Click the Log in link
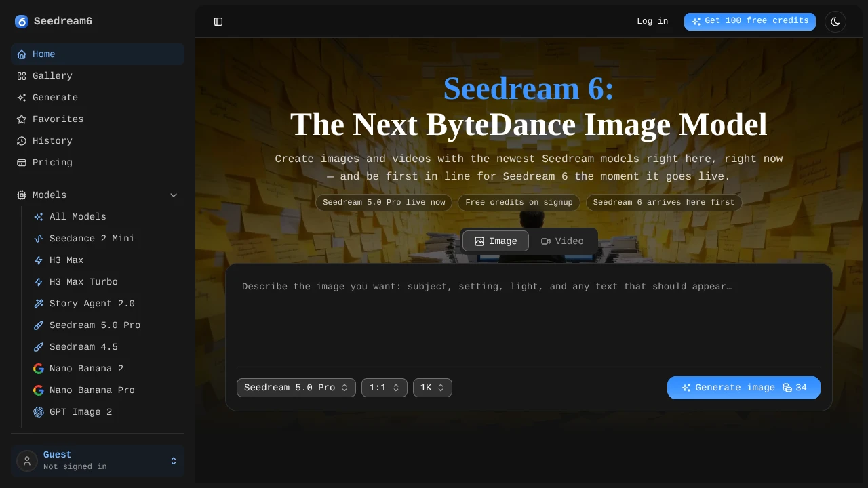This screenshot has width=868, height=488. (x=652, y=22)
